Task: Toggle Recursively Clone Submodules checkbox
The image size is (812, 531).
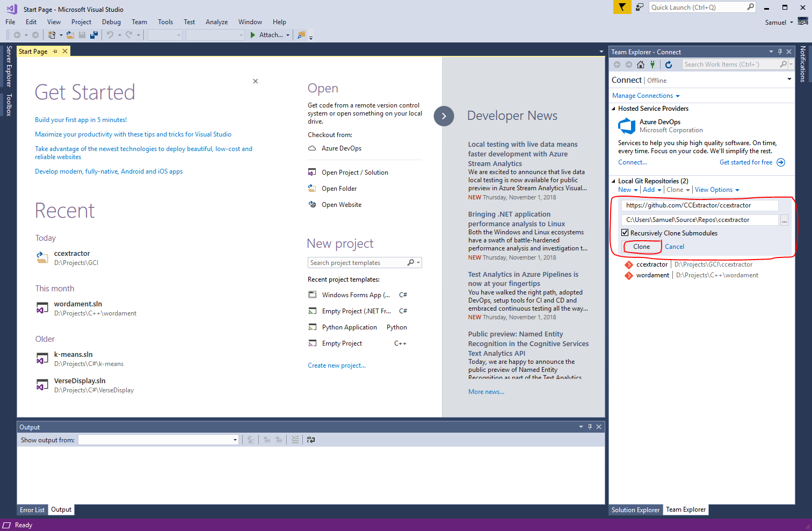Action: 625,233
